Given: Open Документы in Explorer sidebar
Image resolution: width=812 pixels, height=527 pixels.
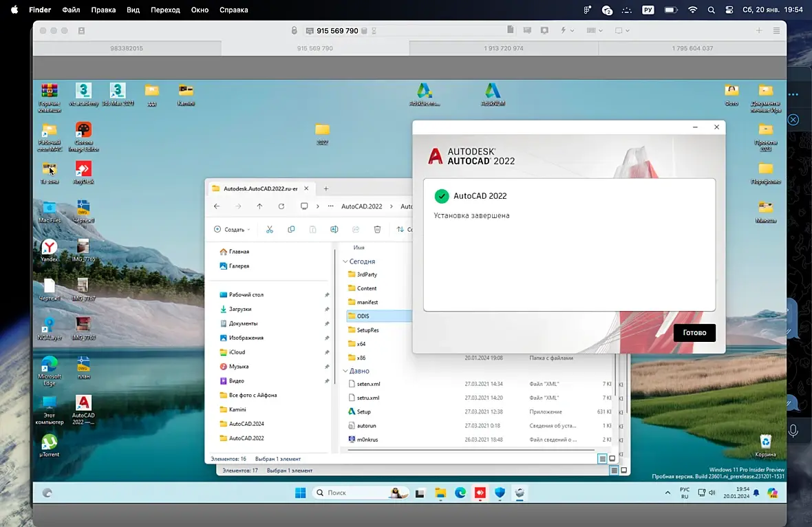Looking at the screenshot, I should (x=239, y=323).
